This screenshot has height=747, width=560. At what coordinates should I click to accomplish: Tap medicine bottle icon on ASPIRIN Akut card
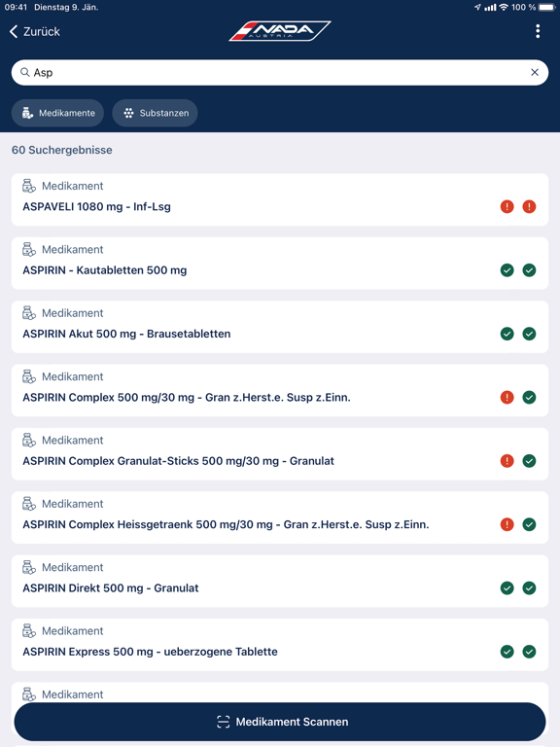[x=29, y=313]
